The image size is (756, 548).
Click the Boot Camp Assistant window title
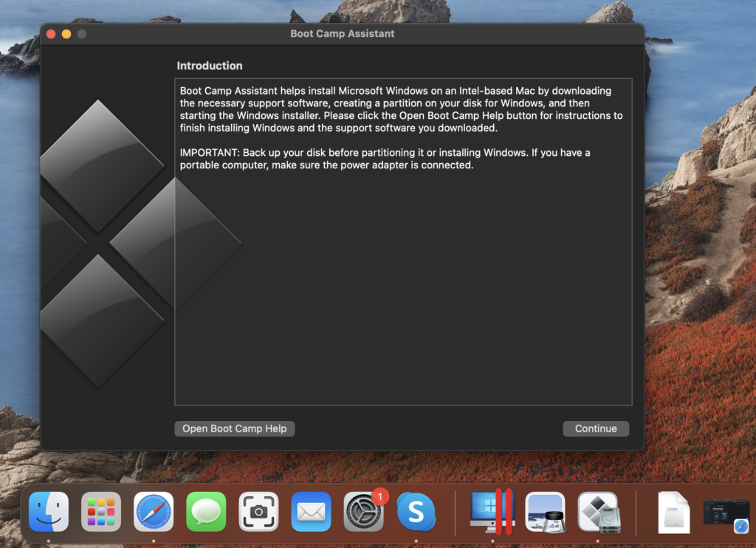tap(343, 34)
